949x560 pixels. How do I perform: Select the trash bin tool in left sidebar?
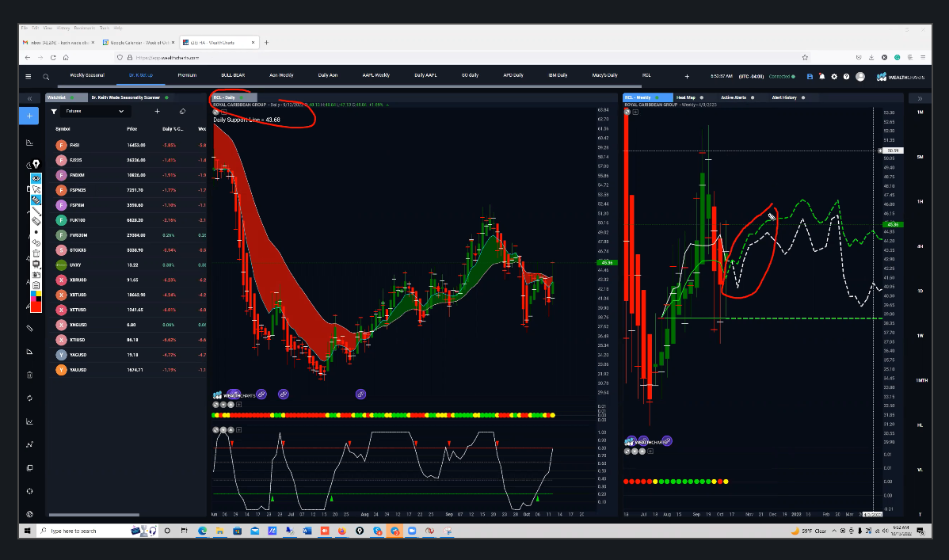tap(29, 375)
